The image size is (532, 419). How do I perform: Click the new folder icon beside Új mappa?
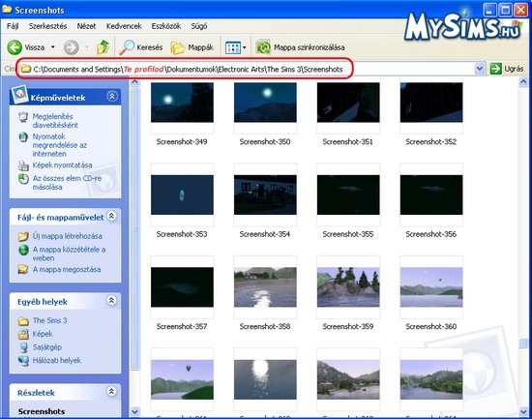tap(23, 236)
